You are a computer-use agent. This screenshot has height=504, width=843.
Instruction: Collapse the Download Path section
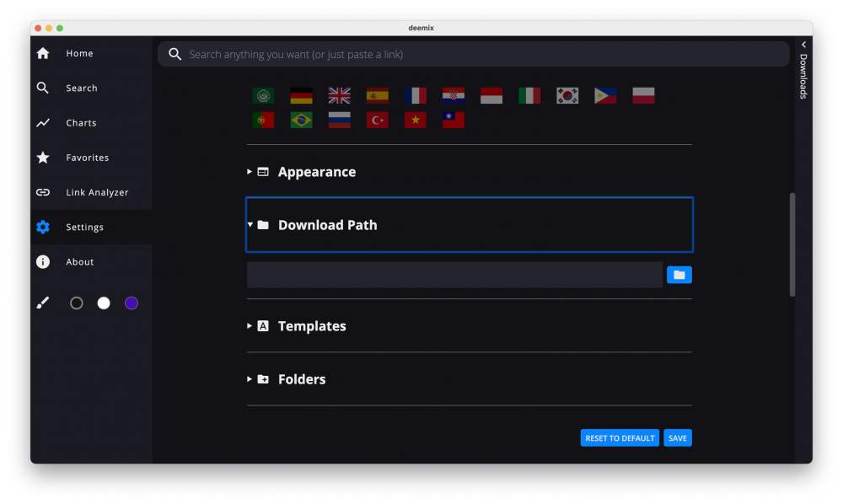327,225
